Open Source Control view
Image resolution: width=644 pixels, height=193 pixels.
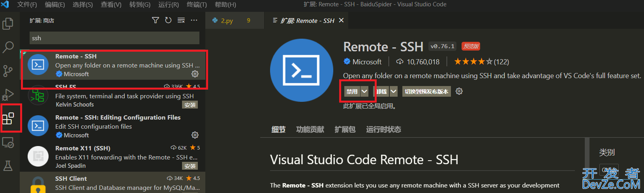coord(8,71)
